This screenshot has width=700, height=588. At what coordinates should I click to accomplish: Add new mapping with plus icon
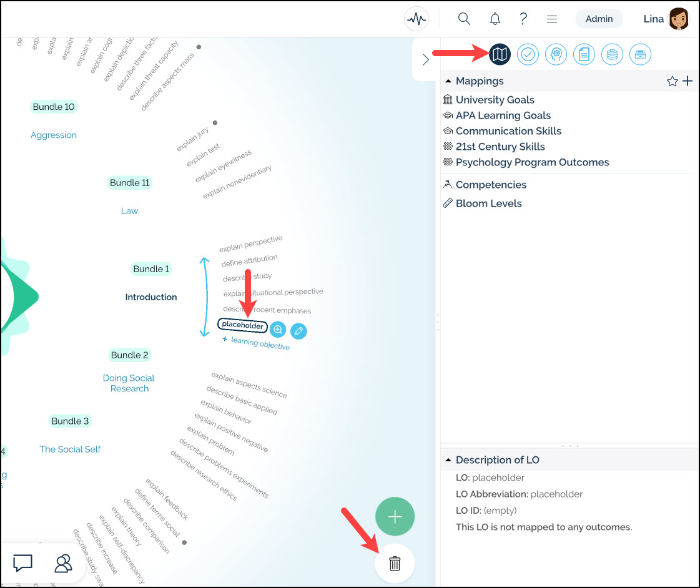688,81
